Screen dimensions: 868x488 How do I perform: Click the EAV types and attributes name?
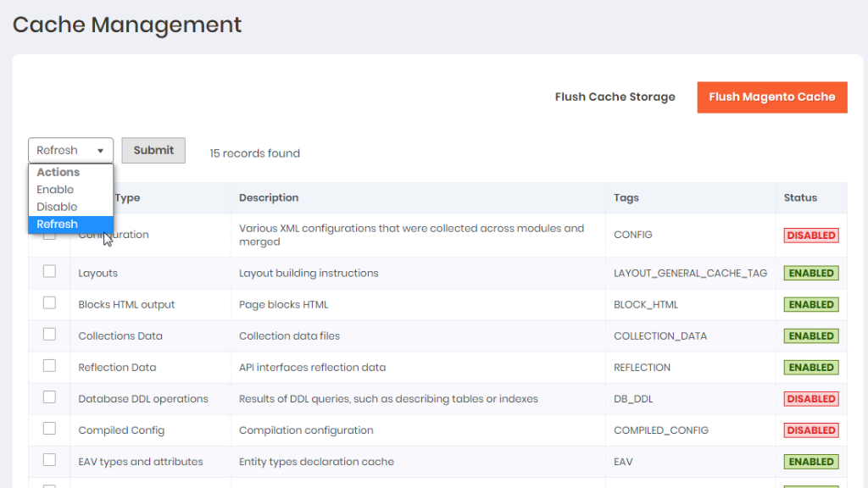click(140, 462)
